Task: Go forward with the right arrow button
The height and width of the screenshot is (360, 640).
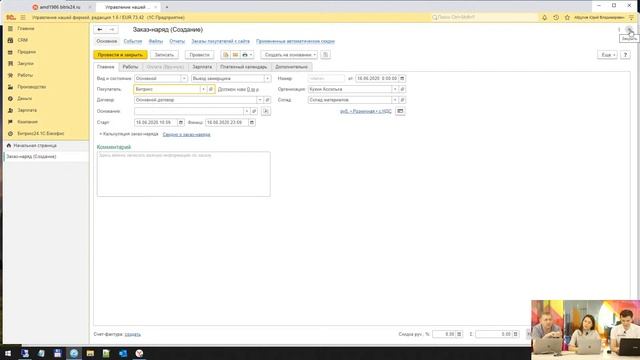Action: (112, 29)
